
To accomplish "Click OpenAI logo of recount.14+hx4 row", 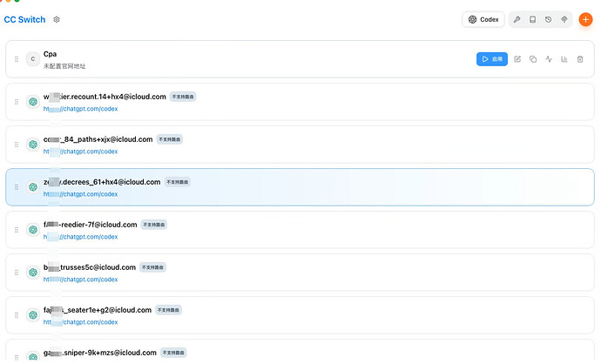I will coord(33,102).
